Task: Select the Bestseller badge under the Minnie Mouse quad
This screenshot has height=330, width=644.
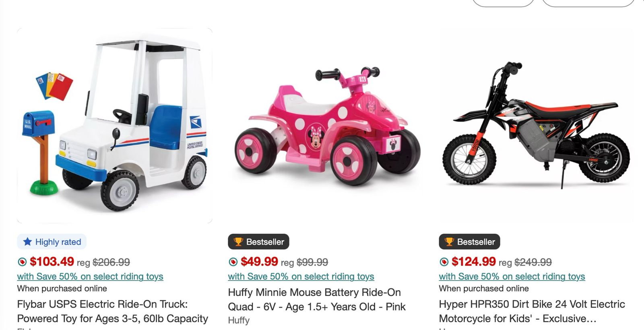Action: coord(259,242)
